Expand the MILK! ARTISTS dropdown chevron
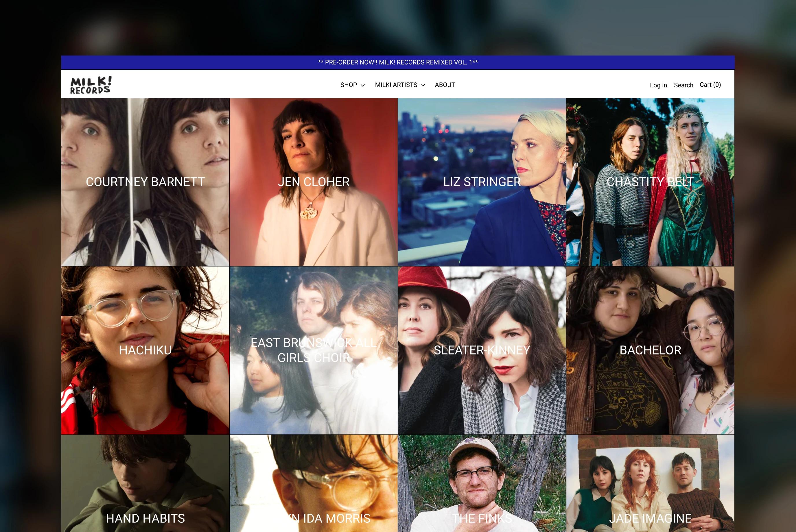 (x=423, y=86)
